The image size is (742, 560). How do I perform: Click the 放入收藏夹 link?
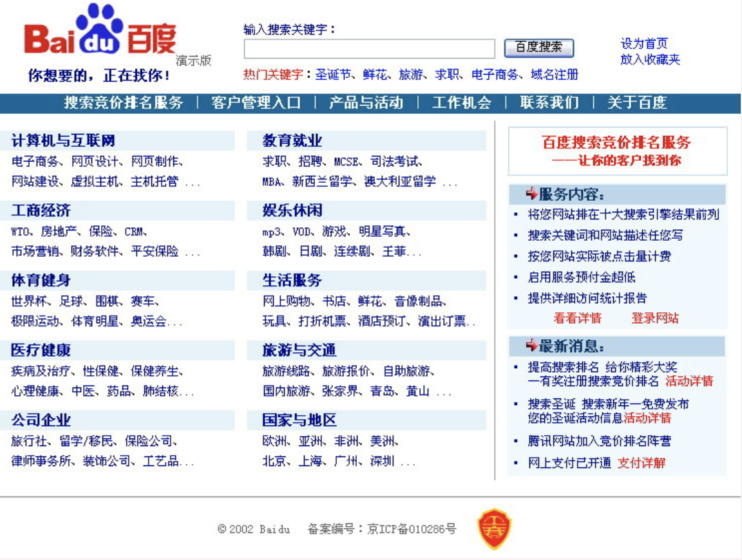[650, 60]
